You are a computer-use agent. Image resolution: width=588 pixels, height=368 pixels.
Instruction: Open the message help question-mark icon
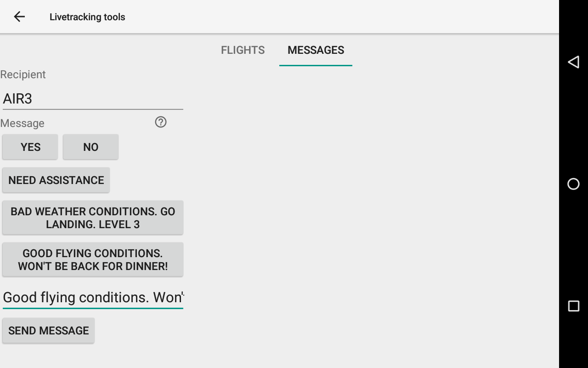click(x=161, y=122)
